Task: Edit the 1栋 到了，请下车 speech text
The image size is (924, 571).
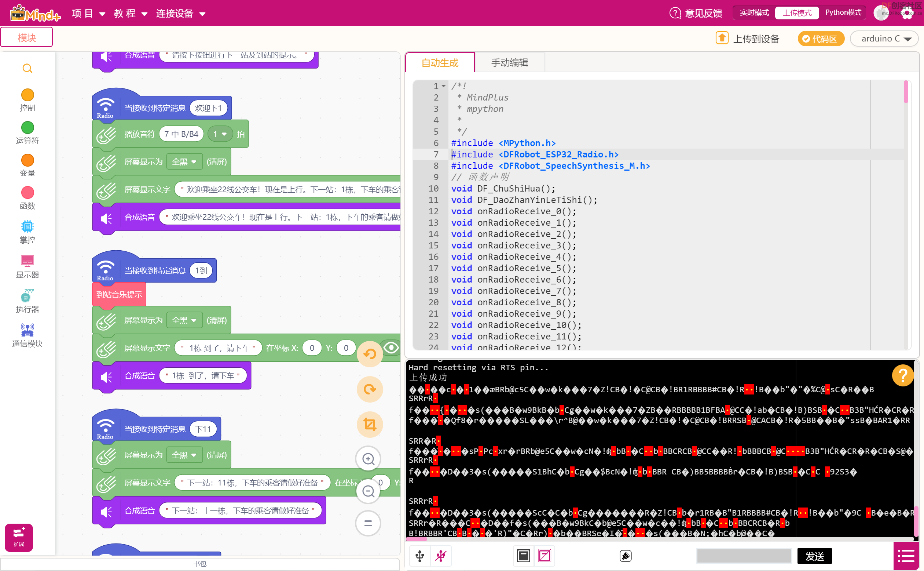Action: (x=203, y=376)
